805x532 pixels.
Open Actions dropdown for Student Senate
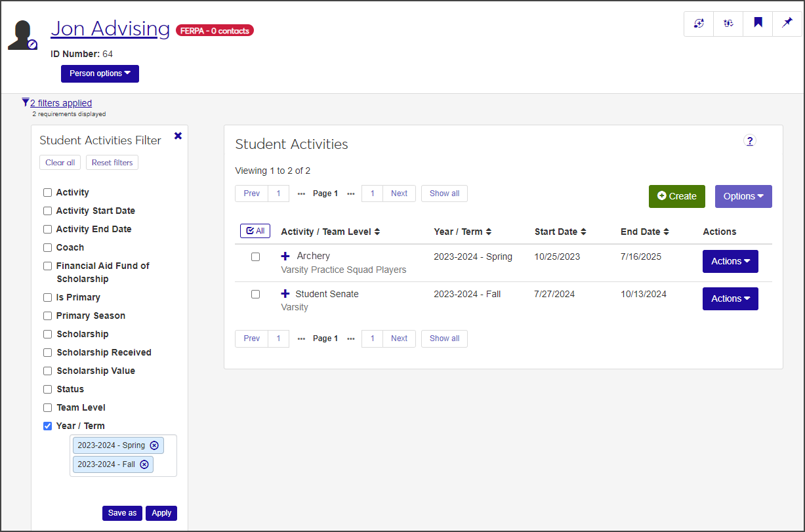730,298
